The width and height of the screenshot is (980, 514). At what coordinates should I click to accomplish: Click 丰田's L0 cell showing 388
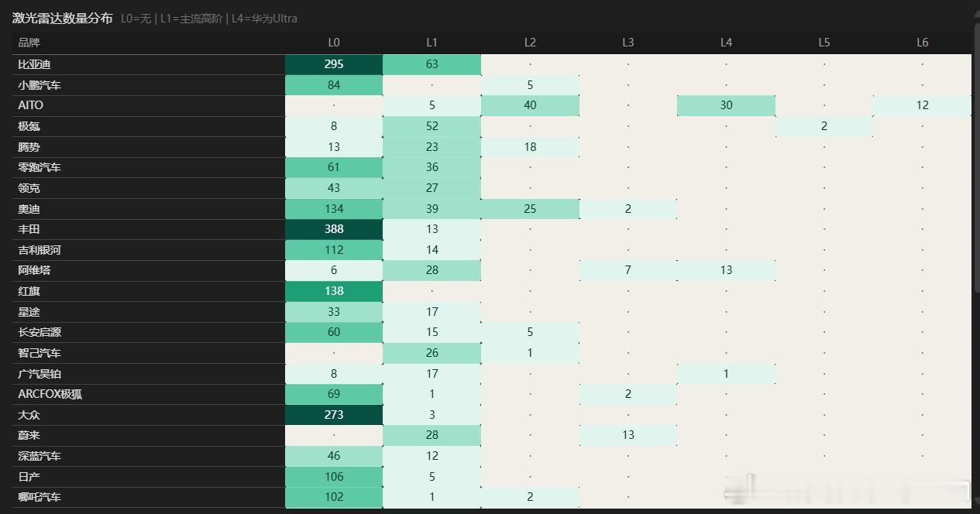coord(334,229)
